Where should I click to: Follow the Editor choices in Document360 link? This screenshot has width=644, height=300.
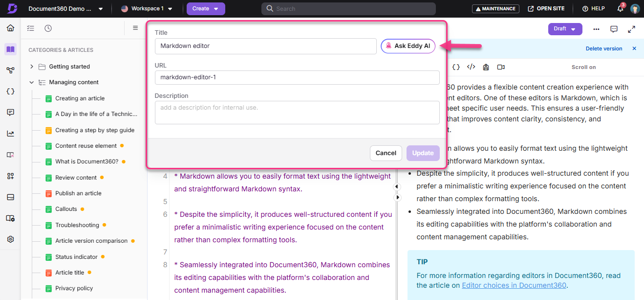514,285
